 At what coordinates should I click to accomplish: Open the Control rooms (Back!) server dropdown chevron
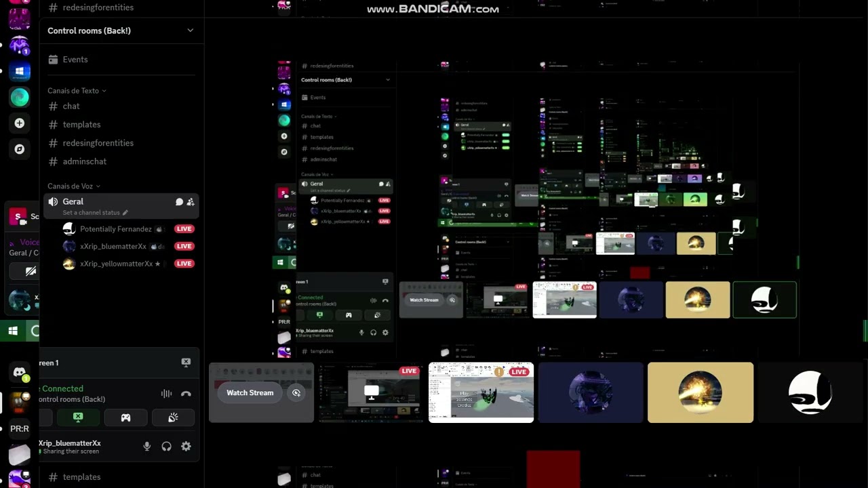[x=190, y=30]
